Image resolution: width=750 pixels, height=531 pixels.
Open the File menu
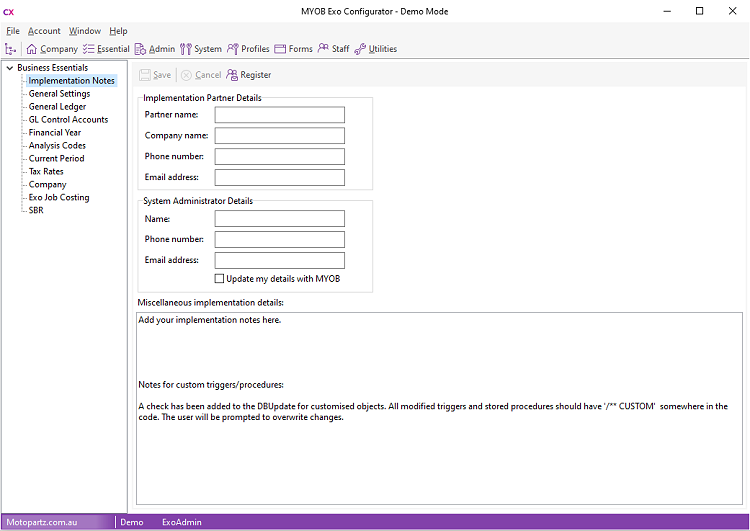click(13, 31)
